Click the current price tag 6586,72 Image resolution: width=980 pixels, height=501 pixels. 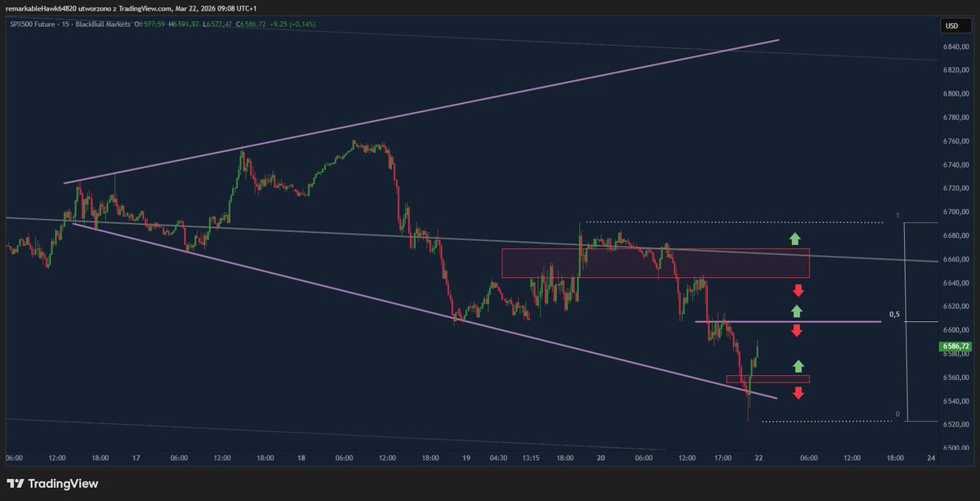point(954,347)
